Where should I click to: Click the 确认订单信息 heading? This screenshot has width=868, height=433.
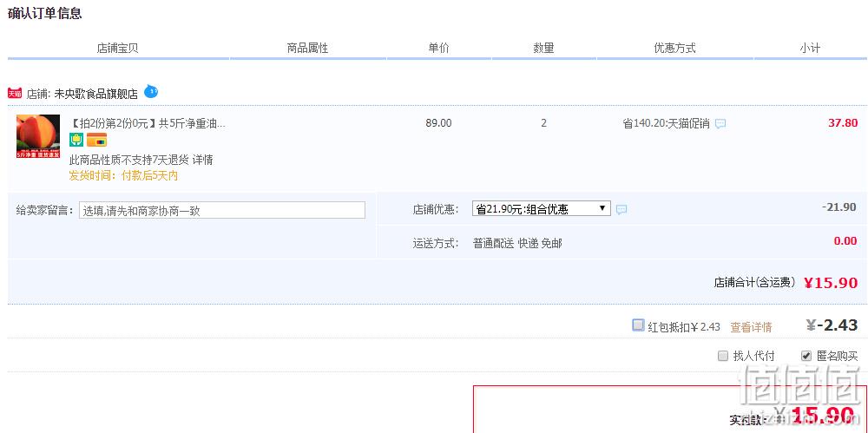pos(45,14)
